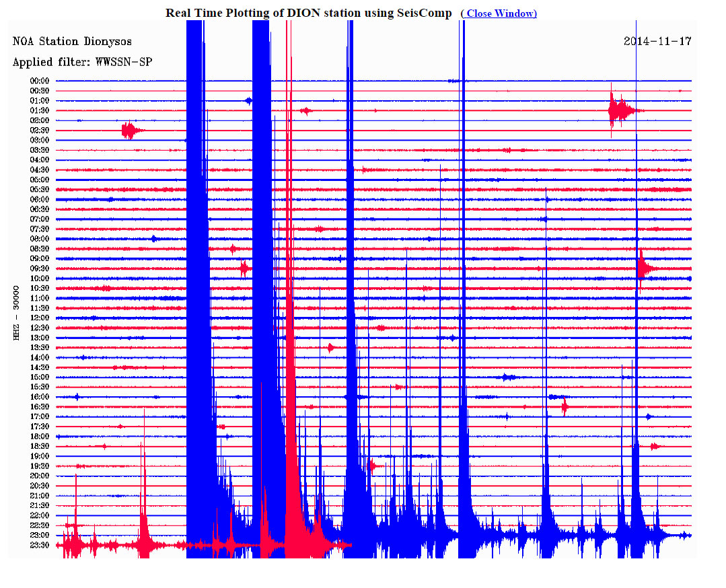The image size is (726, 588).
Task: Select the 00:00 time row label
Action: coord(39,81)
